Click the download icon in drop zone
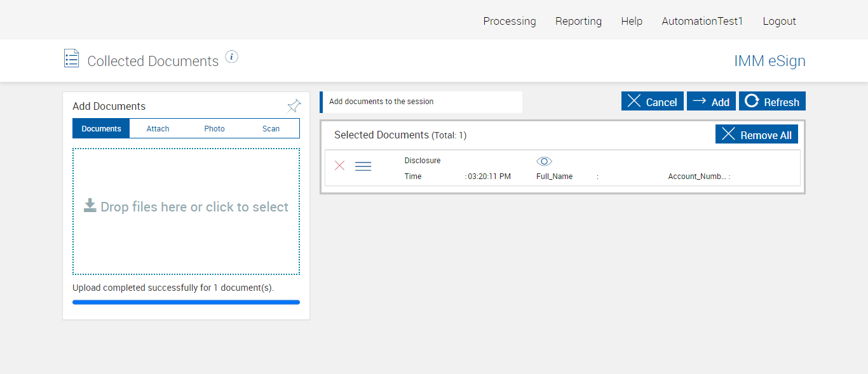This screenshot has width=868, height=374. tap(90, 206)
